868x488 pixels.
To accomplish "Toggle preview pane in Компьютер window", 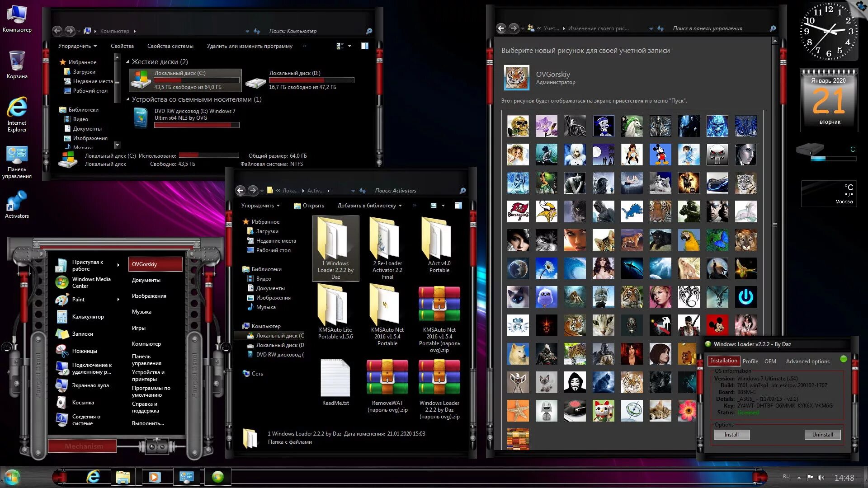I will pyautogui.click(x=365, y=46).
